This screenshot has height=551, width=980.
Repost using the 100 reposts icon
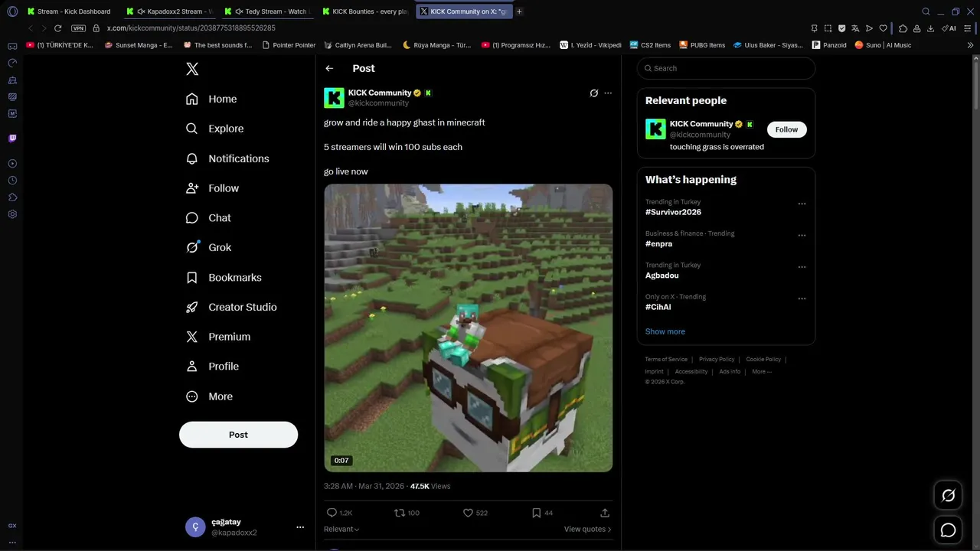point(399,513)
